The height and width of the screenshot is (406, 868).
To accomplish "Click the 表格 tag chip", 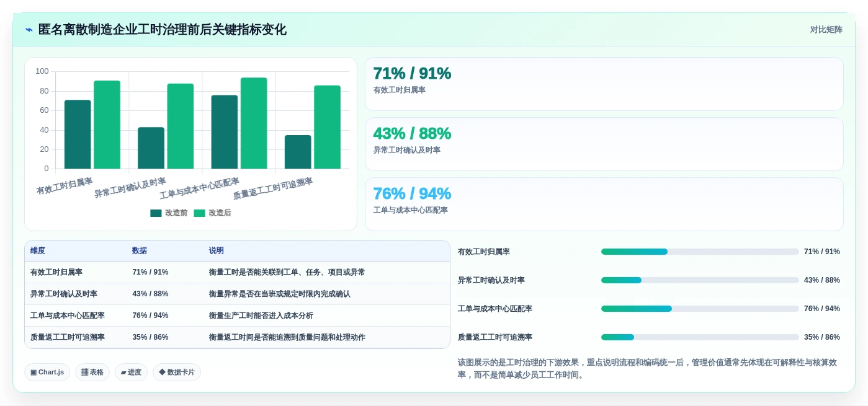I will [92, 372].
